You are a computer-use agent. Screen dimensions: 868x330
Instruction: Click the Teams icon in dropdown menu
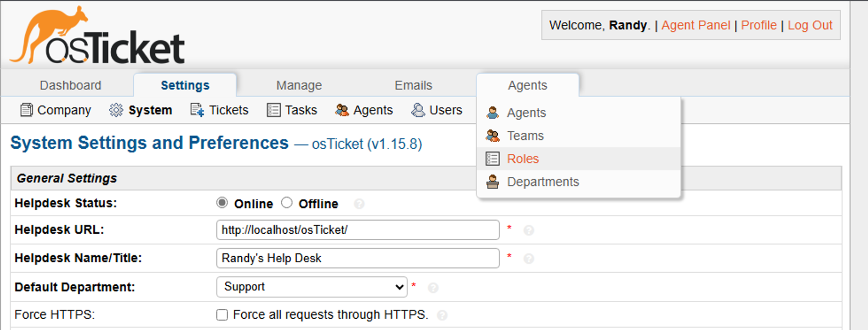click(x=493, y=136)
